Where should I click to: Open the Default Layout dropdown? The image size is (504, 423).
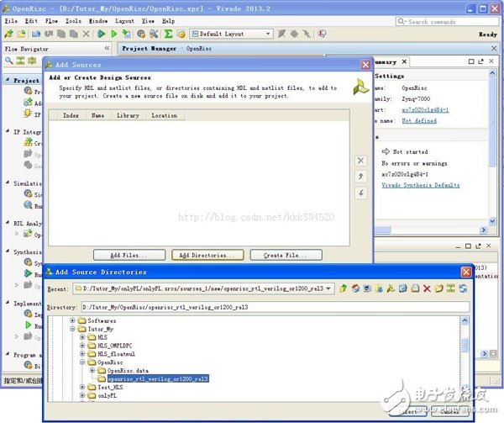pos(231,34)
